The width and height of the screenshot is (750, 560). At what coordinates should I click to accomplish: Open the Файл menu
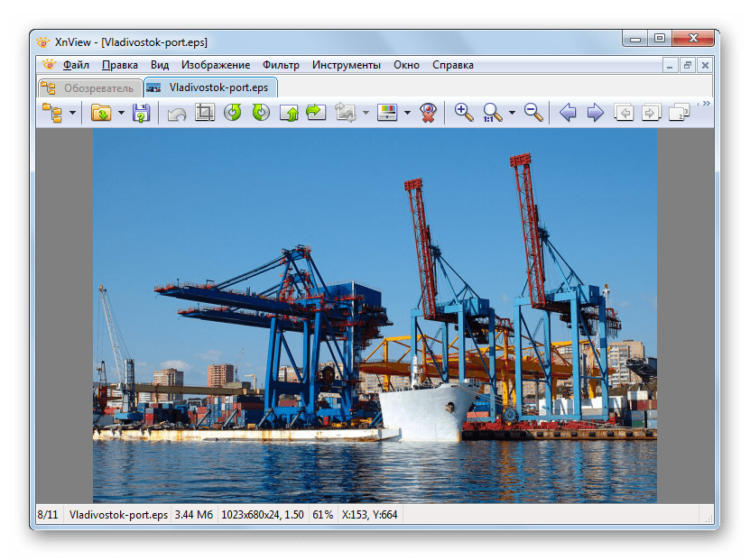(76, 65)
